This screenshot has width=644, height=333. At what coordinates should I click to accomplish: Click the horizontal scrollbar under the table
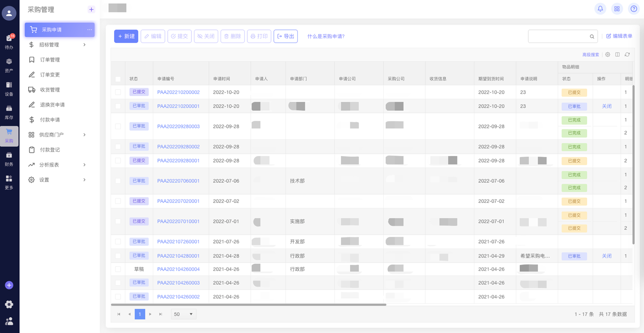pyautogui.click(x=249, y=305)
